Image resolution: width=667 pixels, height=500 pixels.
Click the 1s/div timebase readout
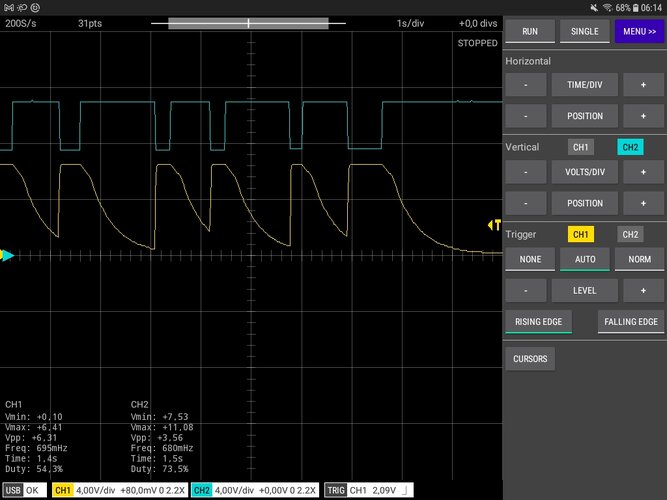[410, 23]
